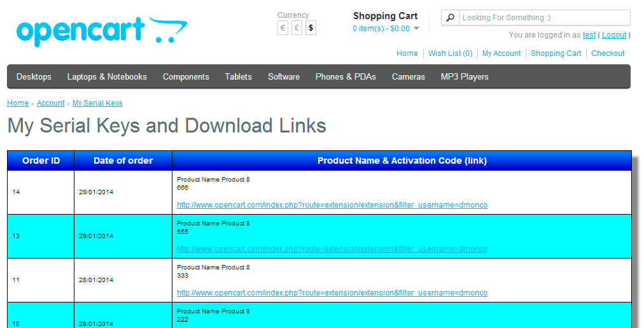Select order ID 11 cell
This screenshot has width=644, height=328.
click(41, 280)
